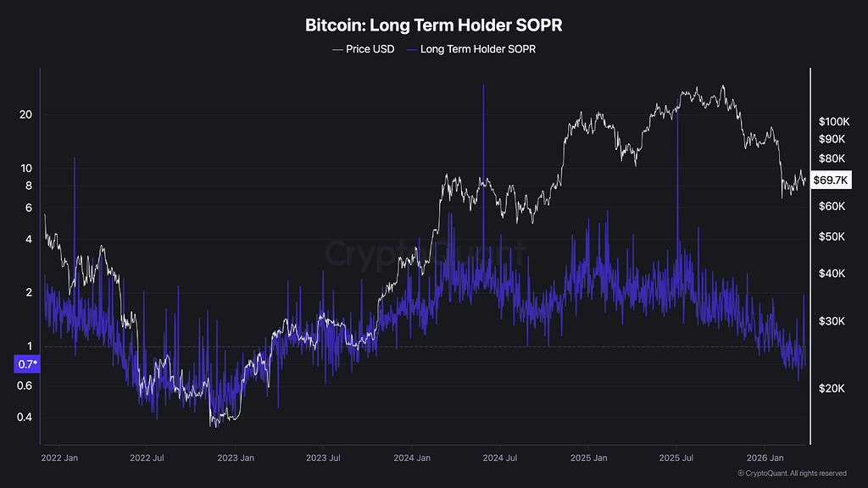
Task: Click the 20 left axis label
Action: [25, 114]
